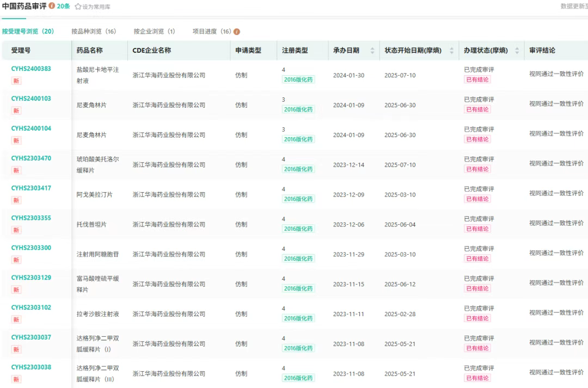Open record CYHS2400104
Viewport: 588px width, 388px height.
click(31, 128)
